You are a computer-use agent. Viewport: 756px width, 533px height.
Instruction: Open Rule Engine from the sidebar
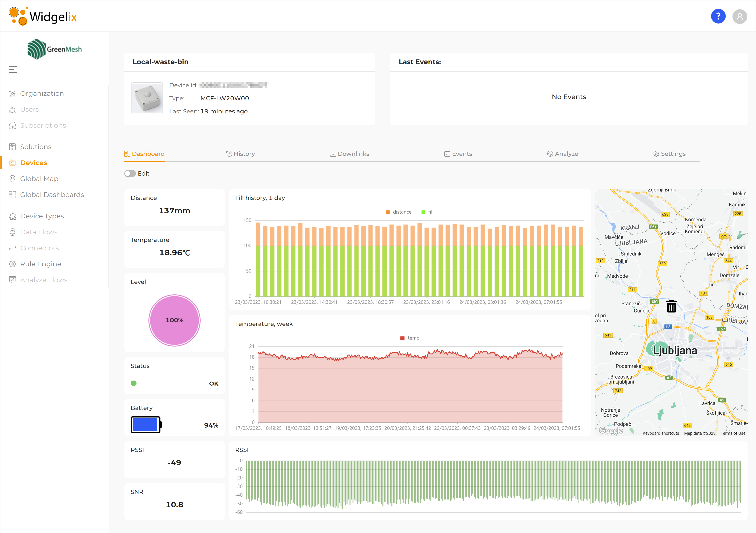[41, 264]
